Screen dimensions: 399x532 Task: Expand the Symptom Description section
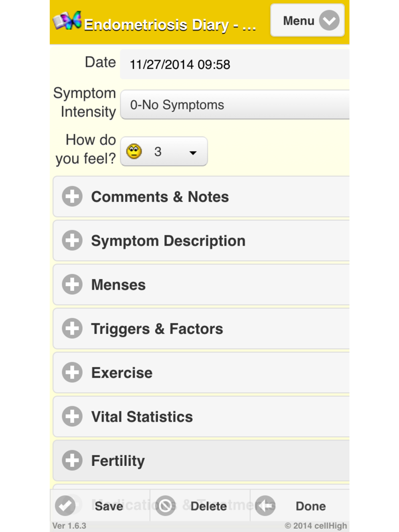coord(168,241)
